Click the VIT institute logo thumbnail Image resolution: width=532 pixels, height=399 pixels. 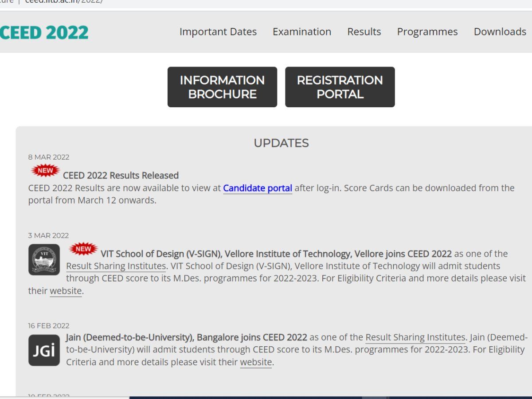click(x=44, y=259)
